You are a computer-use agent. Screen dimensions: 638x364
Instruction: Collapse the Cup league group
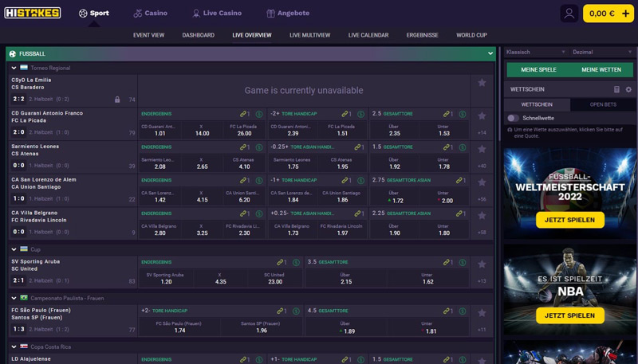point(14,249)
